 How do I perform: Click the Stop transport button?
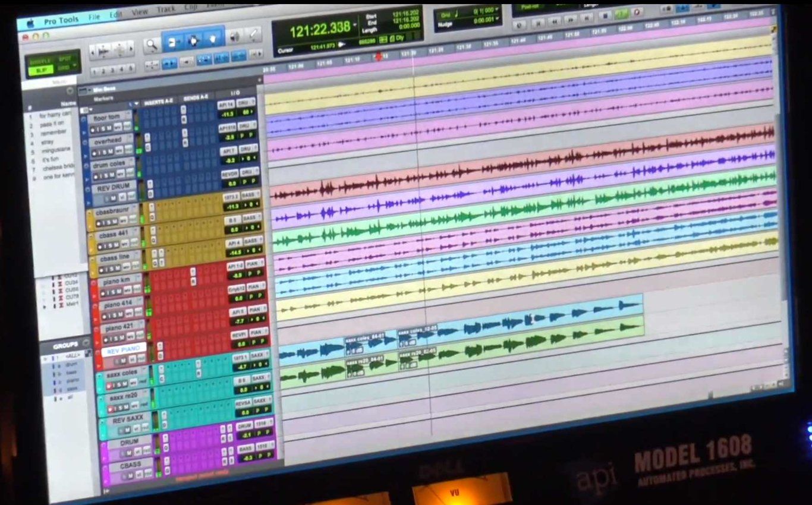(x=605, y=16)
